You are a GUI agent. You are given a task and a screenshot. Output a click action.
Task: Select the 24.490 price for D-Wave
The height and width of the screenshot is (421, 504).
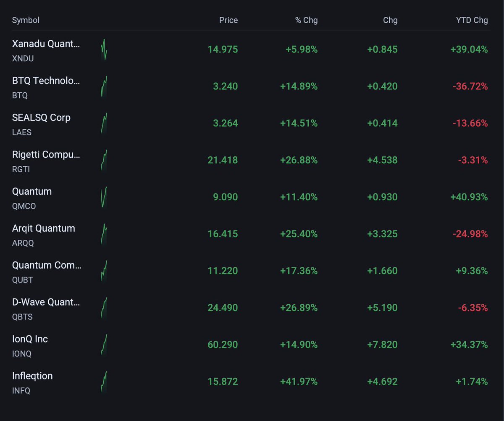point(223,308)
